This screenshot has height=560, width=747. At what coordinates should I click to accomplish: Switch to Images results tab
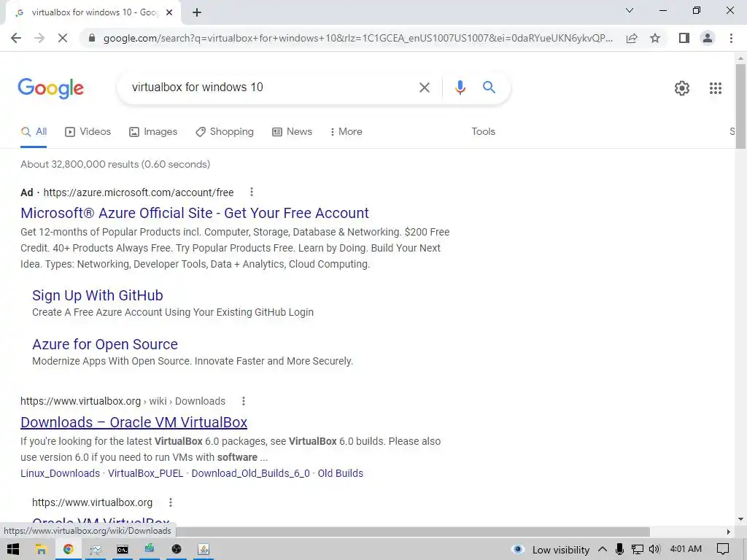[153, 132]
